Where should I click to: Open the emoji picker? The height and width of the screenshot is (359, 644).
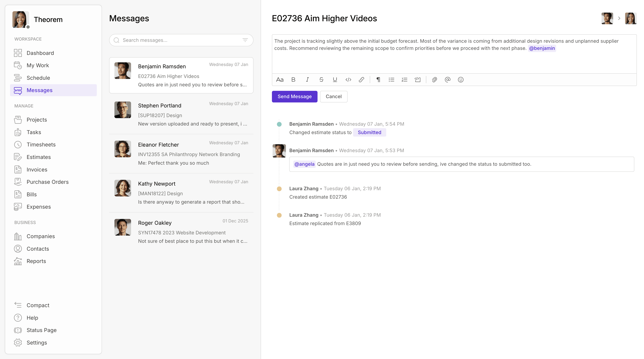(460, 80)
